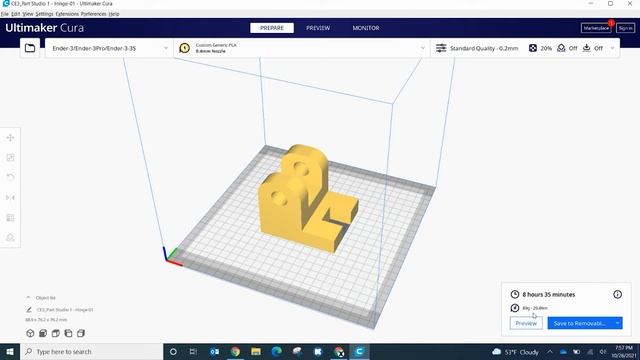
Task: Open Outlook from the taskbar
Action: coord(214,351)
